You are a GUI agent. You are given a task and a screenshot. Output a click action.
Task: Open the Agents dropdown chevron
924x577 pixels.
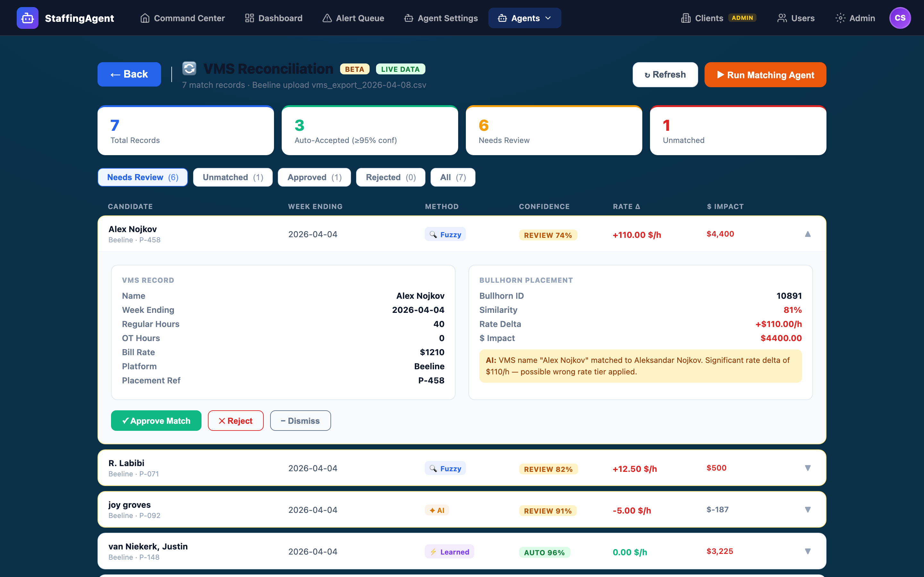pos(549,18)
